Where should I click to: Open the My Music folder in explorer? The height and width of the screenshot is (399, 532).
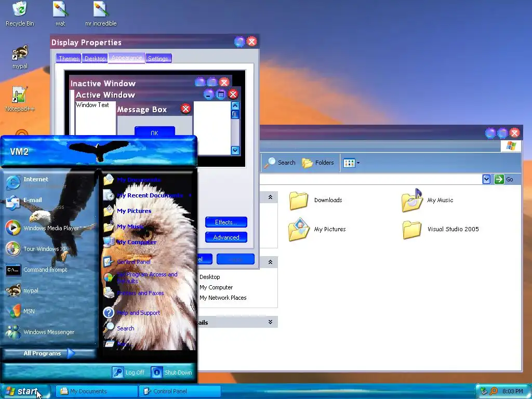[x=428, y=200]
